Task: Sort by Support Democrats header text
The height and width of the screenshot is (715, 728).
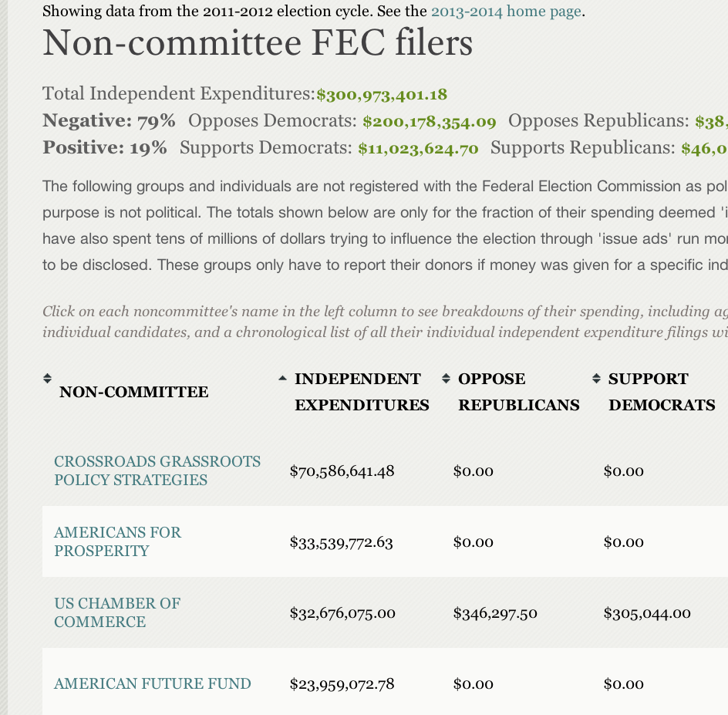Action: [662, 392]
